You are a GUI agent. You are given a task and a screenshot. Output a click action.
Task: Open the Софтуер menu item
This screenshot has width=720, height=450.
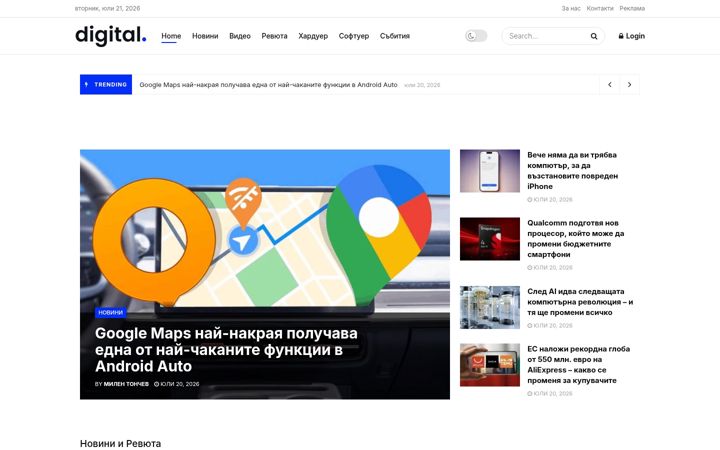[x=354, y=36]
